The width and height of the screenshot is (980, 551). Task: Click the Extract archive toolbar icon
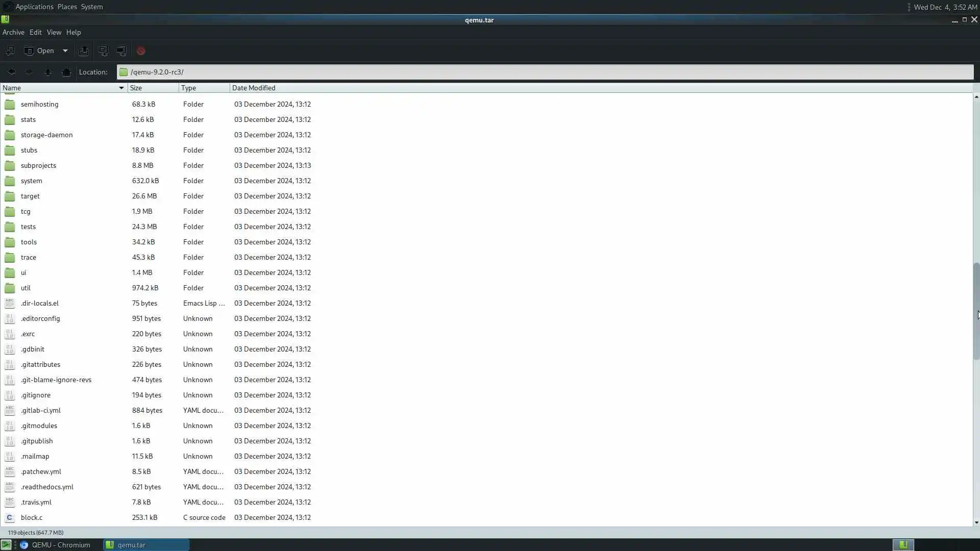tap(84, 51)
